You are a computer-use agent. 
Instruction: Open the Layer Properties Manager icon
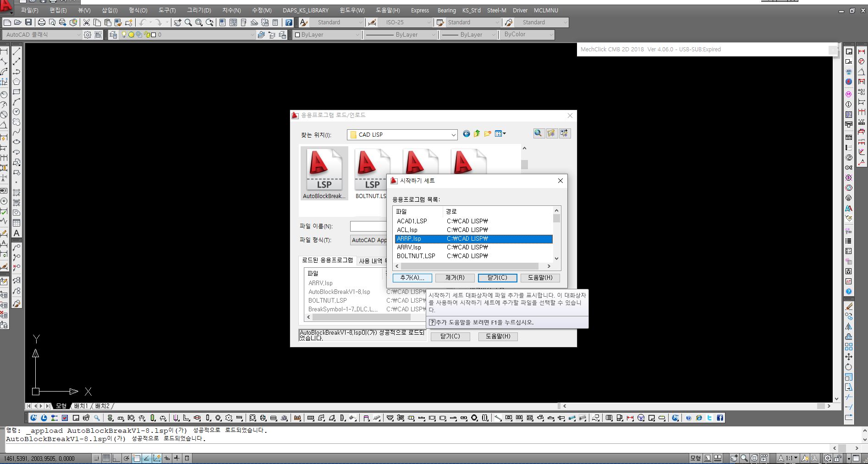pos(113,35)
